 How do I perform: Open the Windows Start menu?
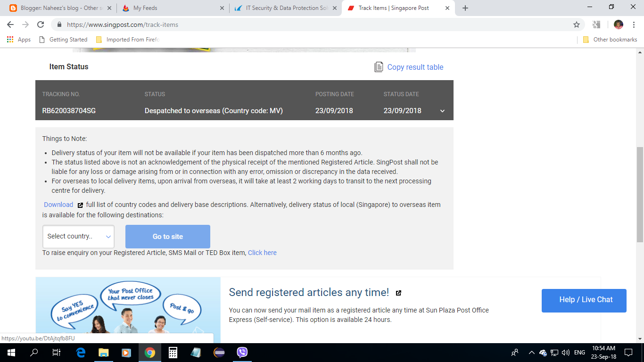pos(11,353)
